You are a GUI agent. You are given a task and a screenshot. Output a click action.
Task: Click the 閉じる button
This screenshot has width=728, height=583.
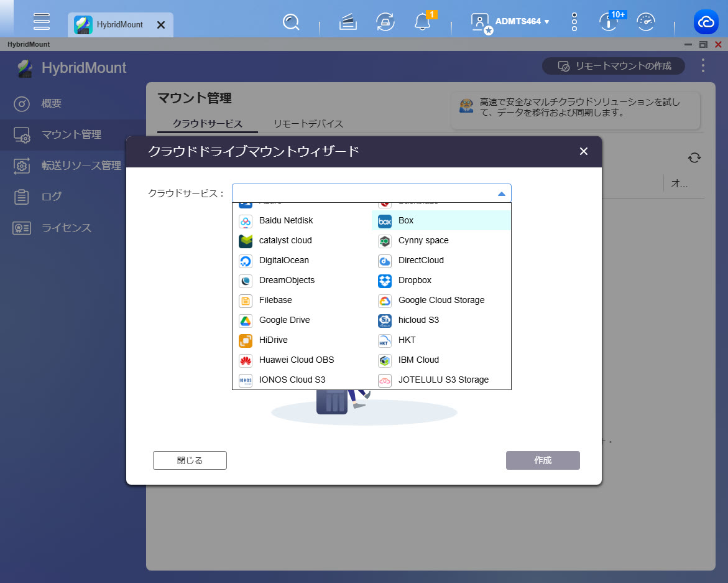coord(190,460)
